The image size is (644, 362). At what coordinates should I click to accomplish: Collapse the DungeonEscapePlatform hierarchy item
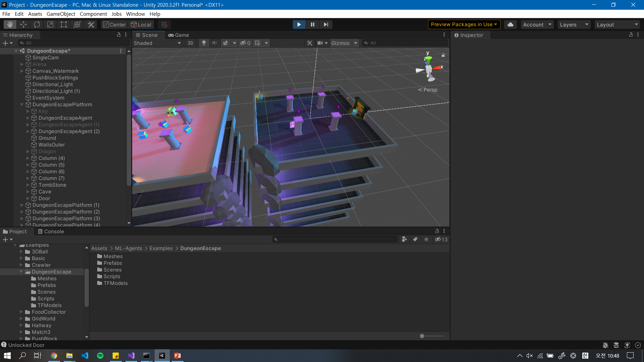[21, 105]
